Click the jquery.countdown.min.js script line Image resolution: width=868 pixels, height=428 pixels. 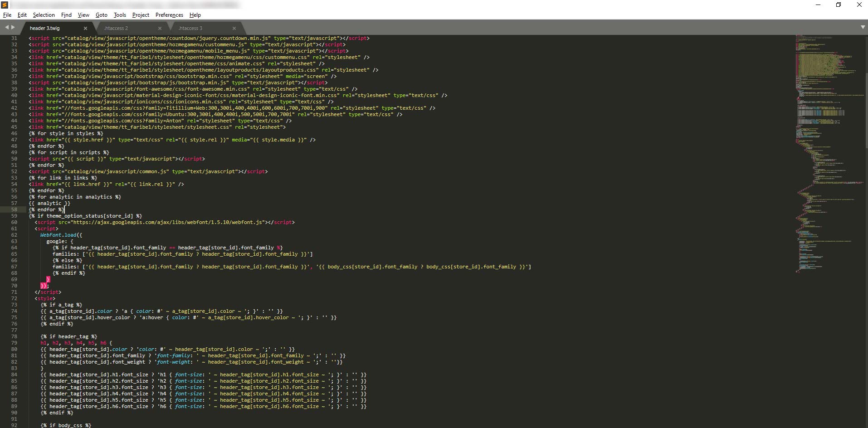point(199,38)
